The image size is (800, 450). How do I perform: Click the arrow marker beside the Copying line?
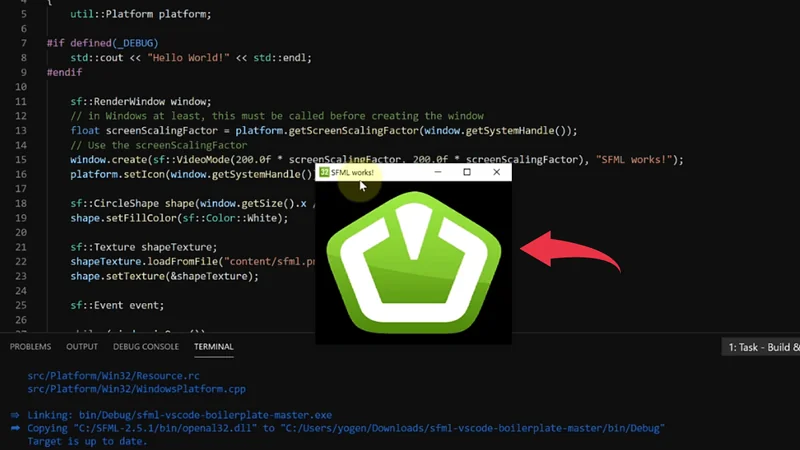(15, 428)
